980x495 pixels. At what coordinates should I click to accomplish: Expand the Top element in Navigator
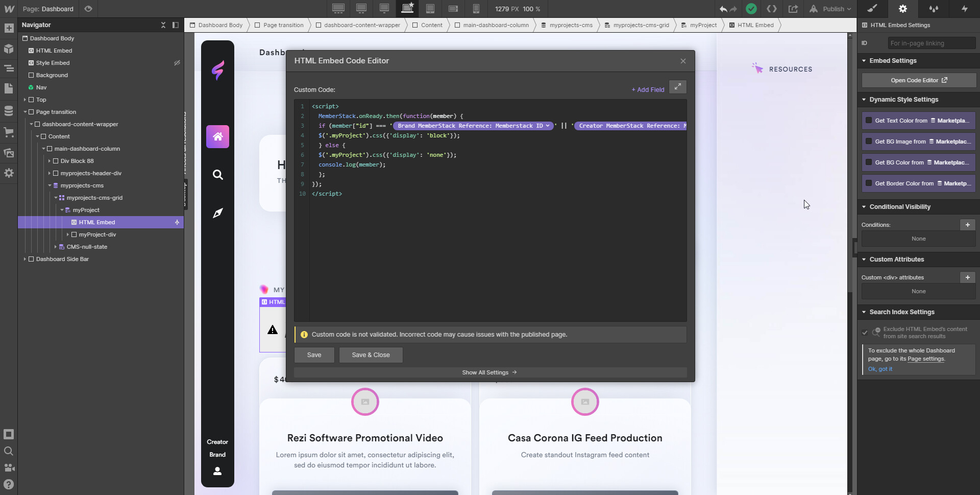tap(24, 100)
